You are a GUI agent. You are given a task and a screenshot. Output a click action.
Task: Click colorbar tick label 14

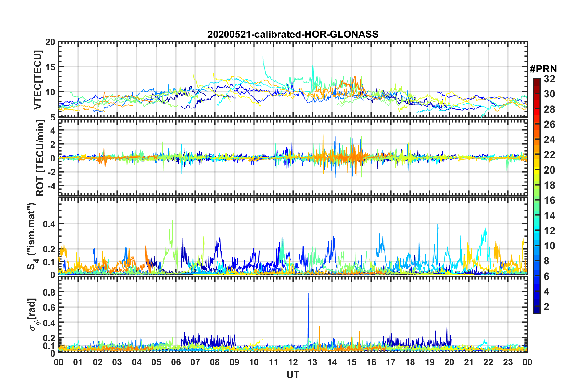point(549,216)
